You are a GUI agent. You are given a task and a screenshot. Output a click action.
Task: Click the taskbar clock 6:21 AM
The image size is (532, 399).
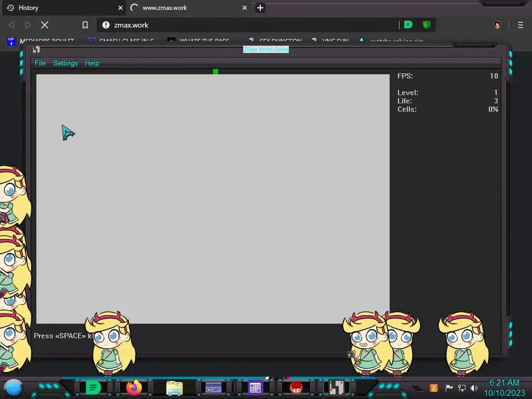(504, 383)
